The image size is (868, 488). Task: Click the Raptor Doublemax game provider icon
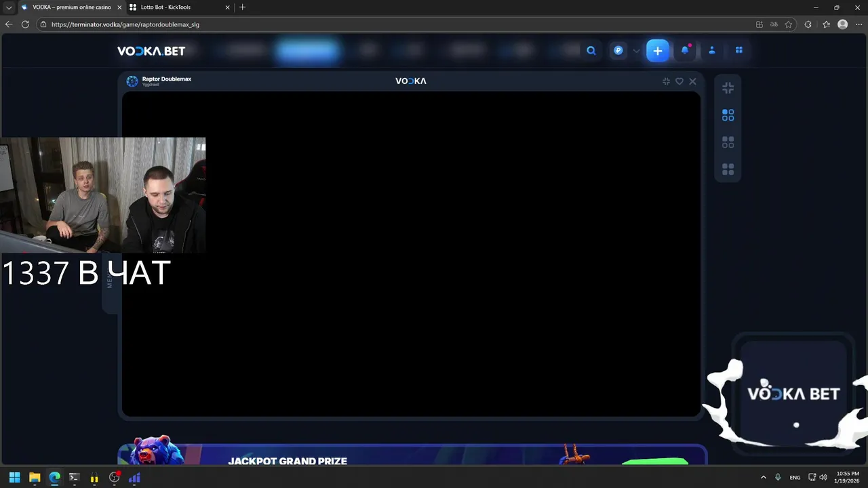tap(132, 81)
